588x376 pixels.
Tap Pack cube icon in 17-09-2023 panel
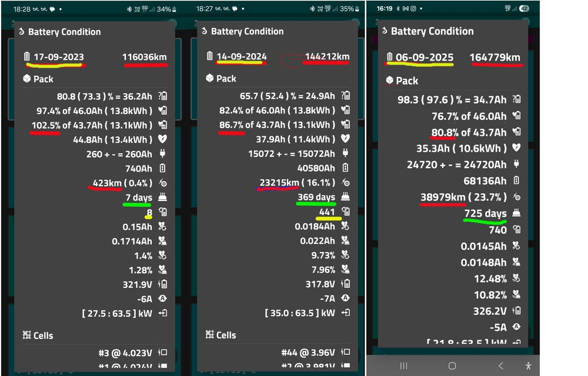(x=26, y=79)
